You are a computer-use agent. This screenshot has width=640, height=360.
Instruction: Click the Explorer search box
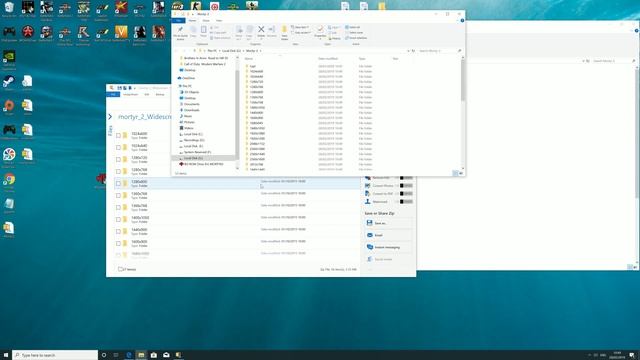(439, 51)
